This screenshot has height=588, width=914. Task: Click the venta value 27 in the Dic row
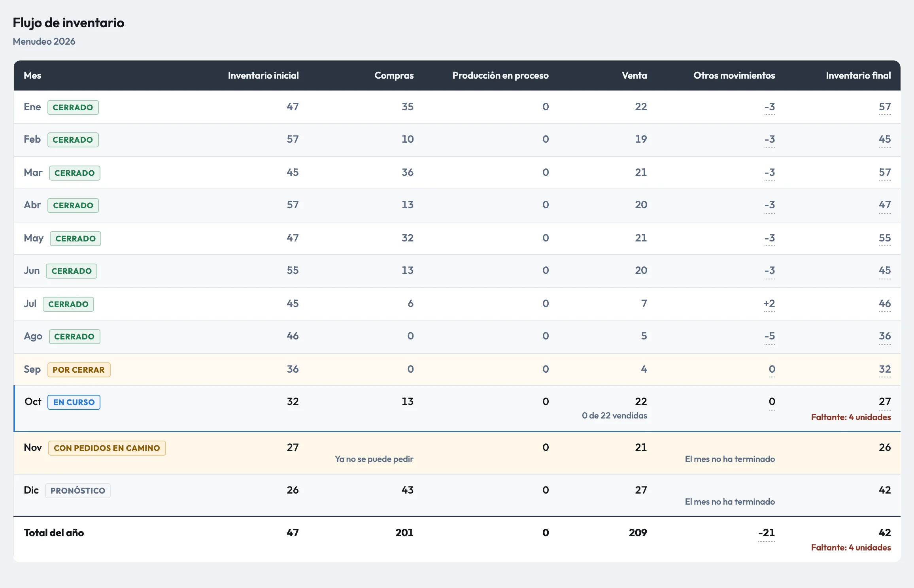coord(641,490)
